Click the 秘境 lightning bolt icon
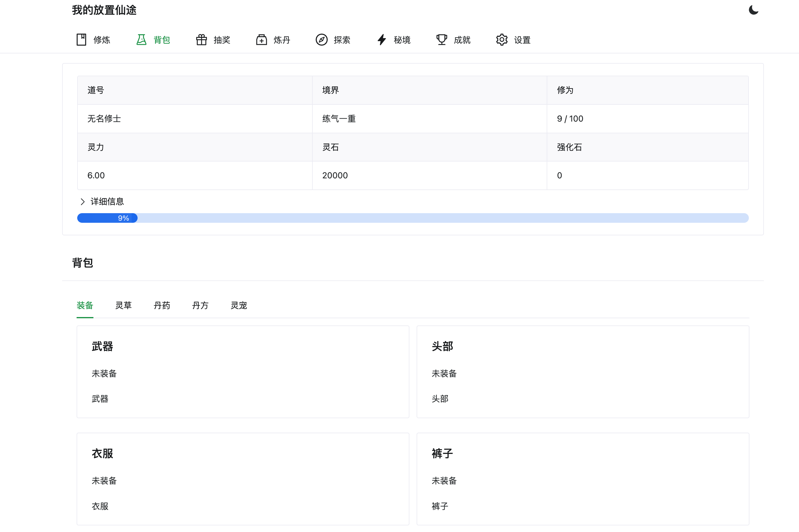The image size is (799, 532). (x=381, y=40)
